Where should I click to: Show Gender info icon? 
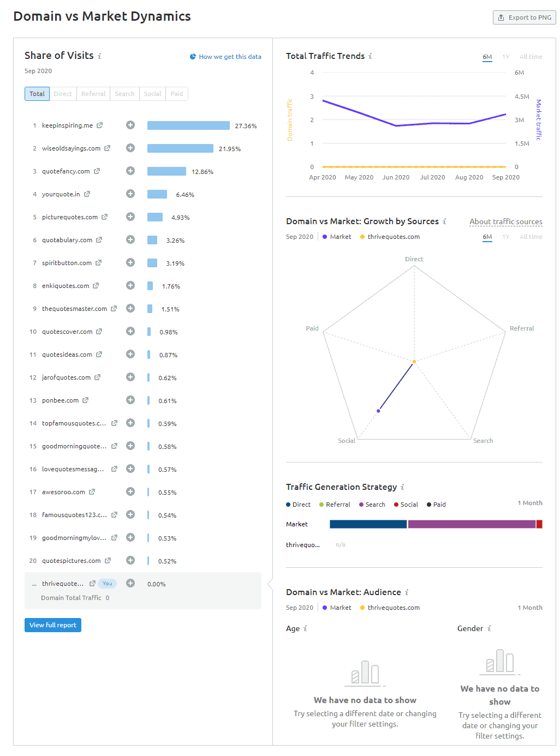click(x=489, y=628)
